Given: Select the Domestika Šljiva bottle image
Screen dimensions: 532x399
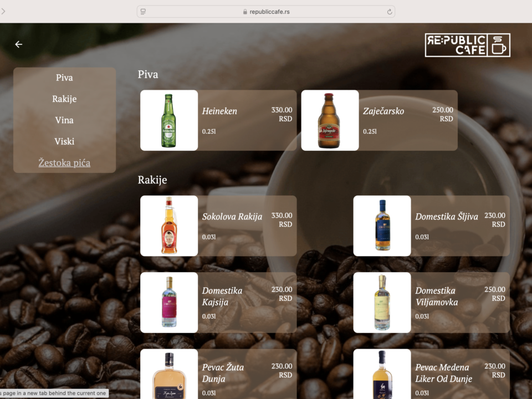Looking at the screenshot, I should (382, 226).
